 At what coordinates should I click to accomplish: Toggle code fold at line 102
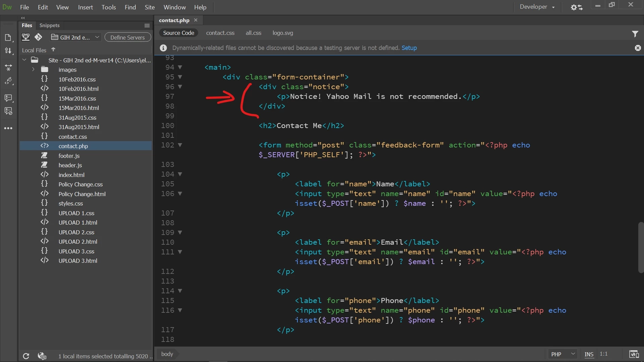coord(180,145)
